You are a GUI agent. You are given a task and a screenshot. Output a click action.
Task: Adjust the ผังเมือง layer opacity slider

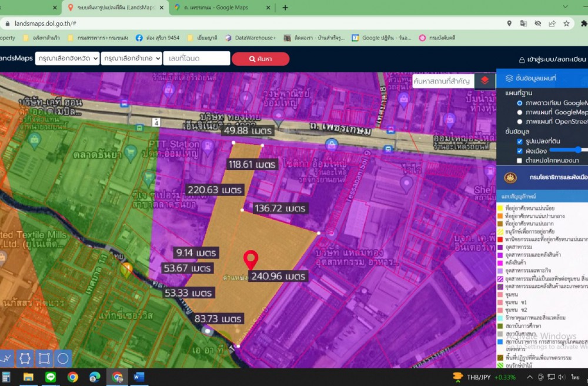(x=579, y=151)
